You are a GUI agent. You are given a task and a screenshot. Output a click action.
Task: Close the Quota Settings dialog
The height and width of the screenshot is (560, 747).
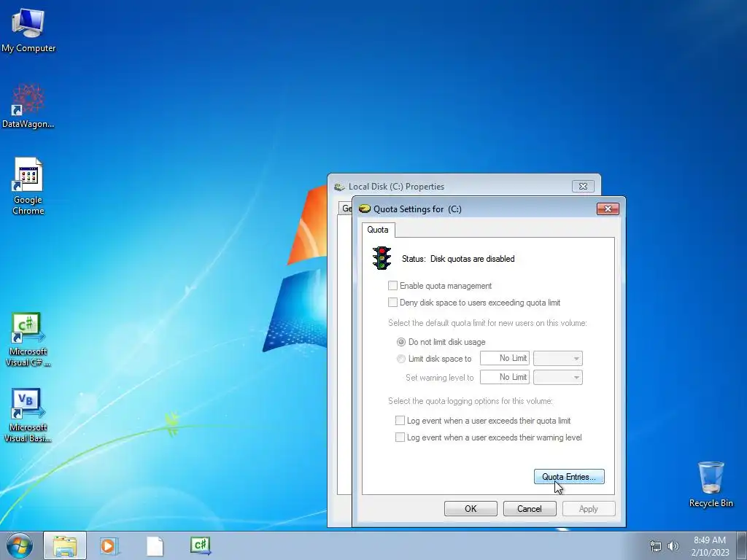(608, 209)
